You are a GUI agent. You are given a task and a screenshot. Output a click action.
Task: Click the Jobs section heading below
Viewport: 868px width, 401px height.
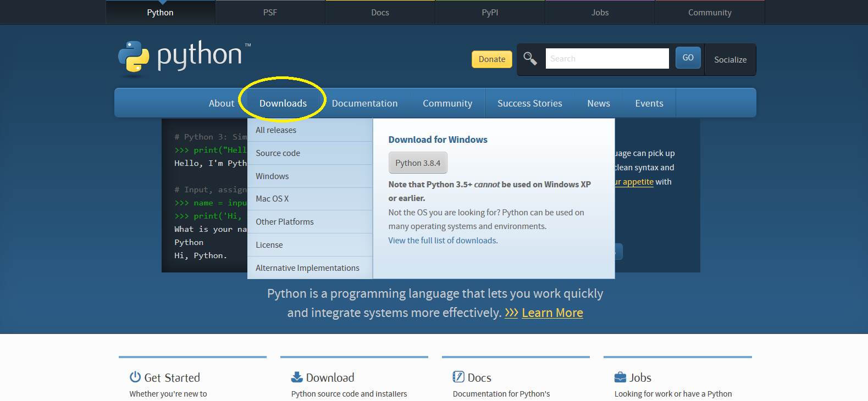tap(640, 377)
